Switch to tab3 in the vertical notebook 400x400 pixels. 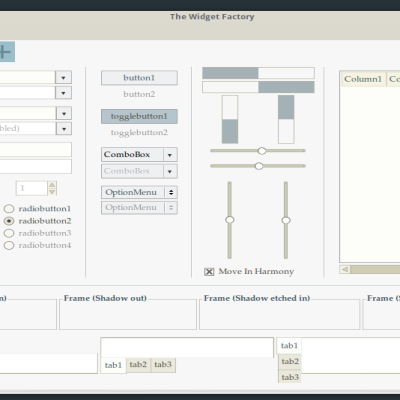click(290, 377)
